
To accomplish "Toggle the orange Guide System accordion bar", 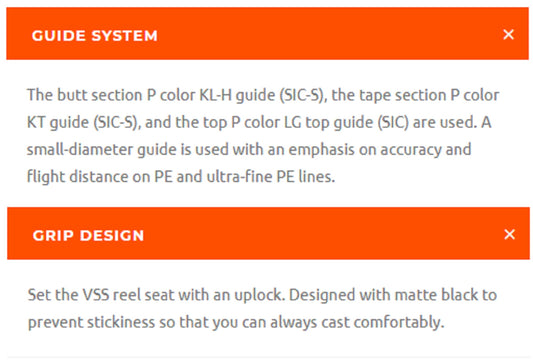I will point(268,34).
